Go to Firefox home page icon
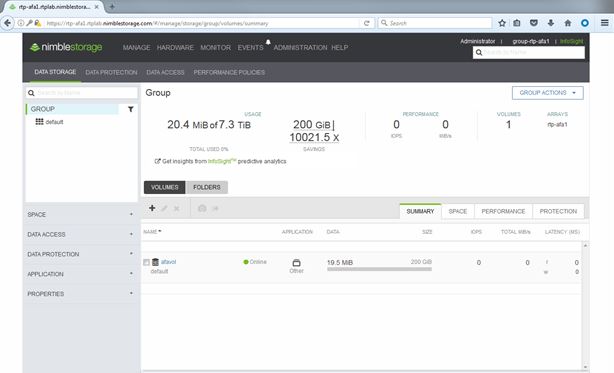This screenshot has height=373, width=614. [567, 23]
